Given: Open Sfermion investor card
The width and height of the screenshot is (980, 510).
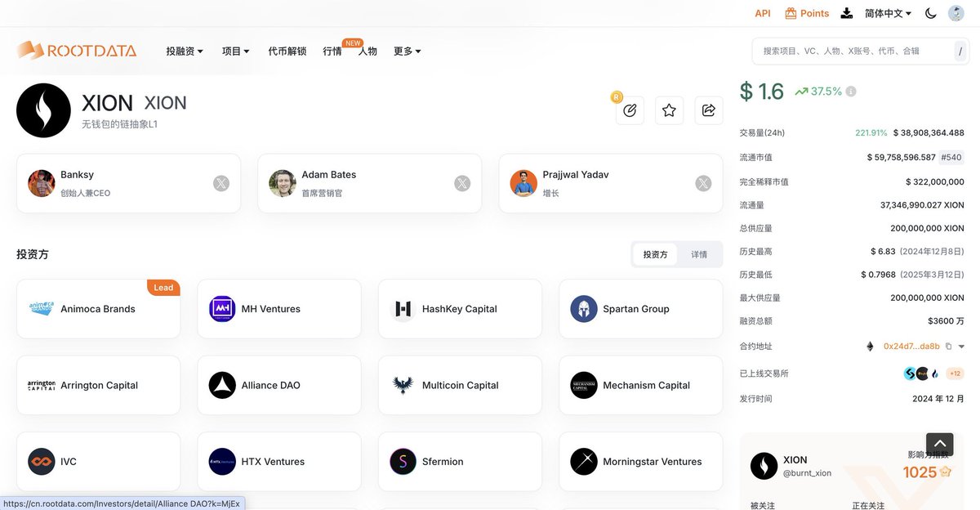Looking at the screenshot, I should click(x=460, y=462).
